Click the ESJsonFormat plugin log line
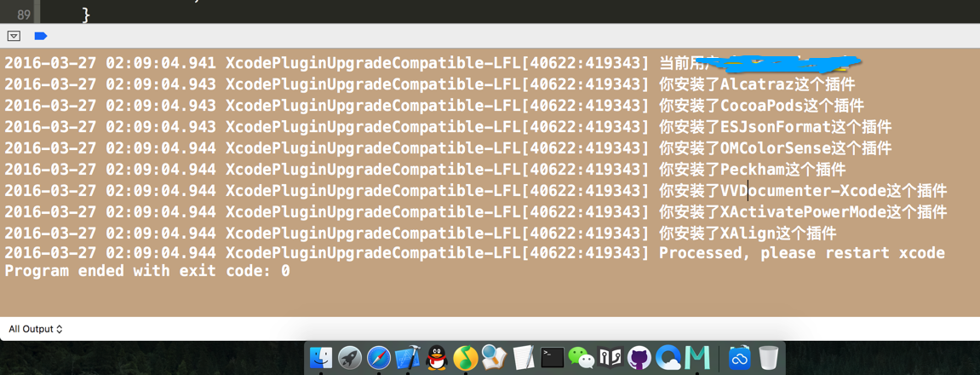Viewport: 980px width, 375px height. click(448, 126)
